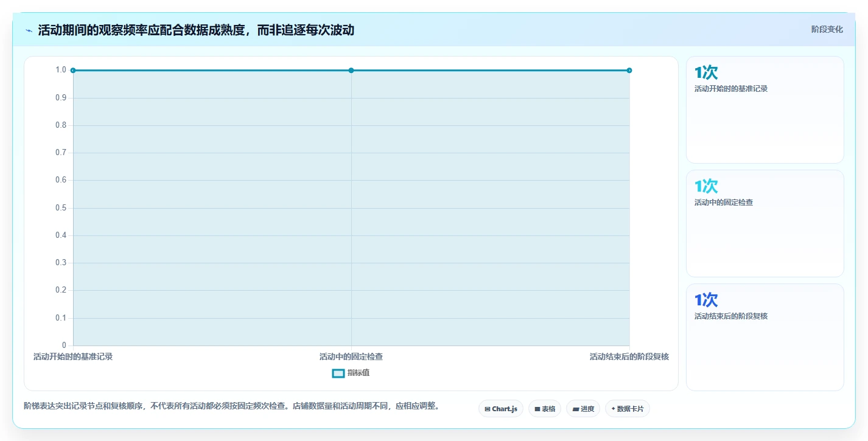Click the 0.5 y-axis value

coord(61,208)
